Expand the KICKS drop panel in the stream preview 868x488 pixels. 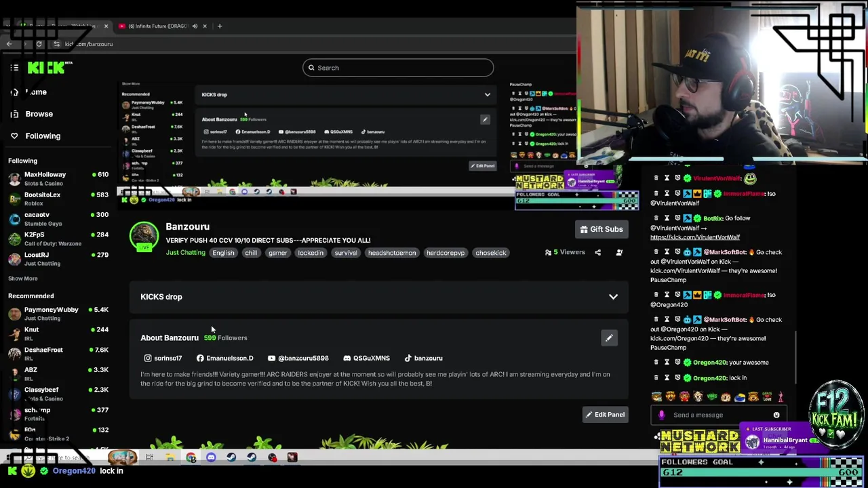[x=487, y=95]
